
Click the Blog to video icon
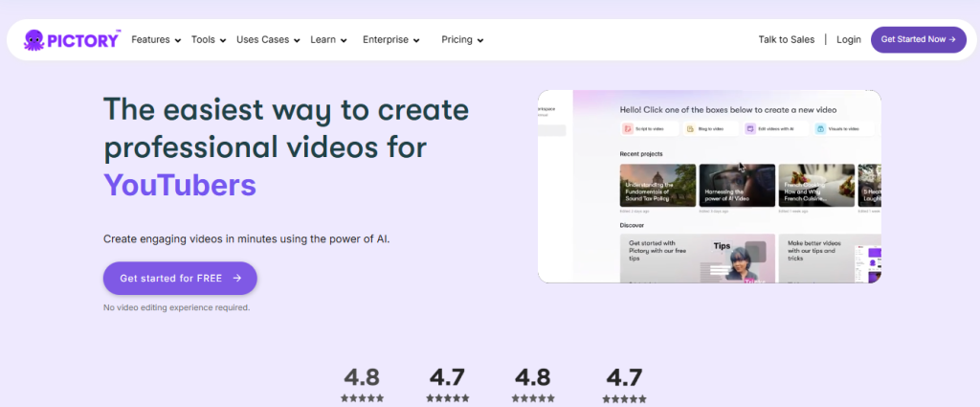click(690, 128)
